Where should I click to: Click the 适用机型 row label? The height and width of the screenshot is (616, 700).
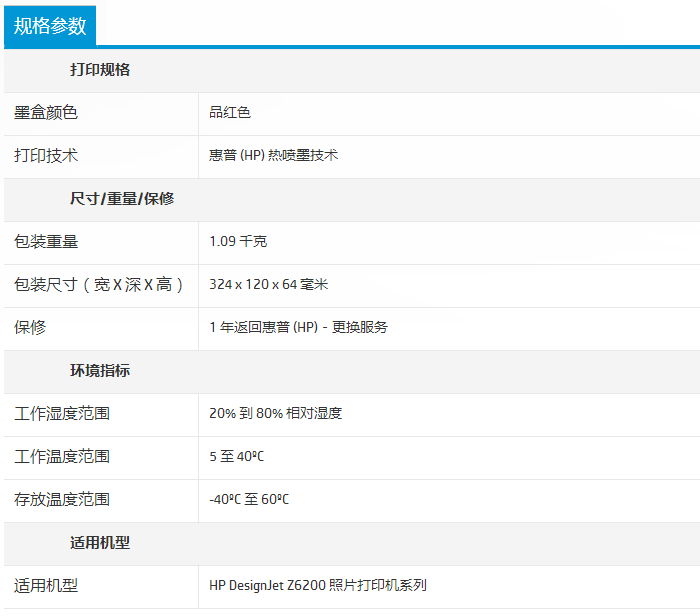(46, 585)
